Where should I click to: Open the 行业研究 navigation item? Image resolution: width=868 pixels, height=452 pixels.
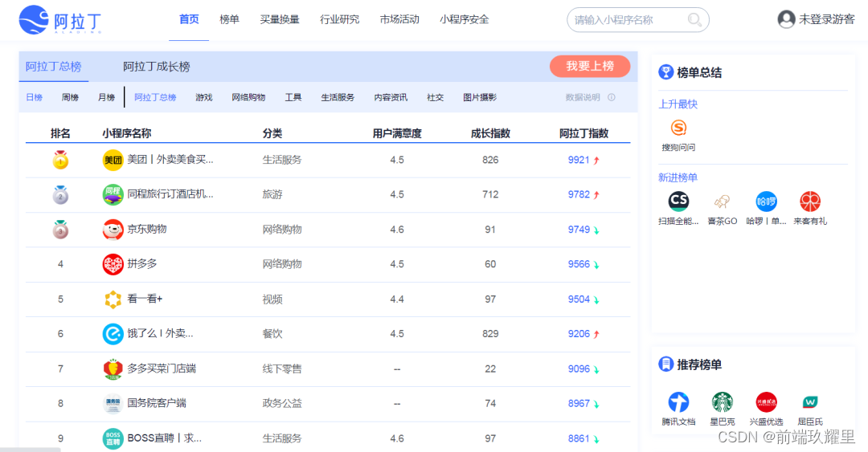pyautogui.click(x=339, y=19)
